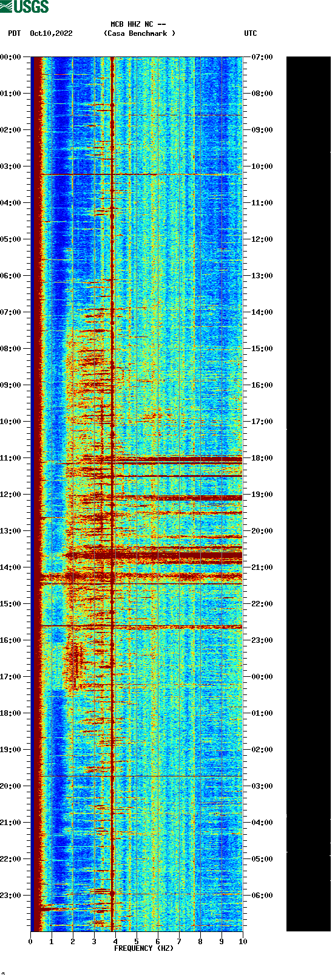Select the station title 'MCB HHZ NC --'
The height and width of the screenshot is (980, 335).
138,24
